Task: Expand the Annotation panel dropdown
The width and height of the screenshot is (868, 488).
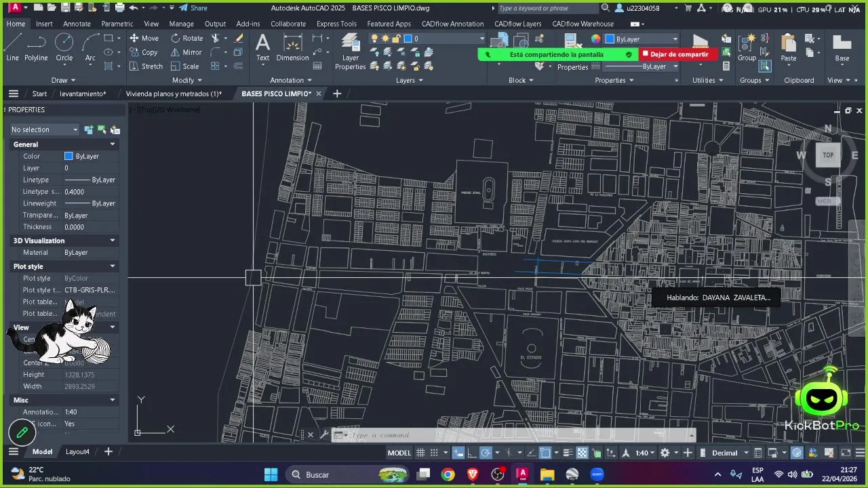Action: pos(292,80)
